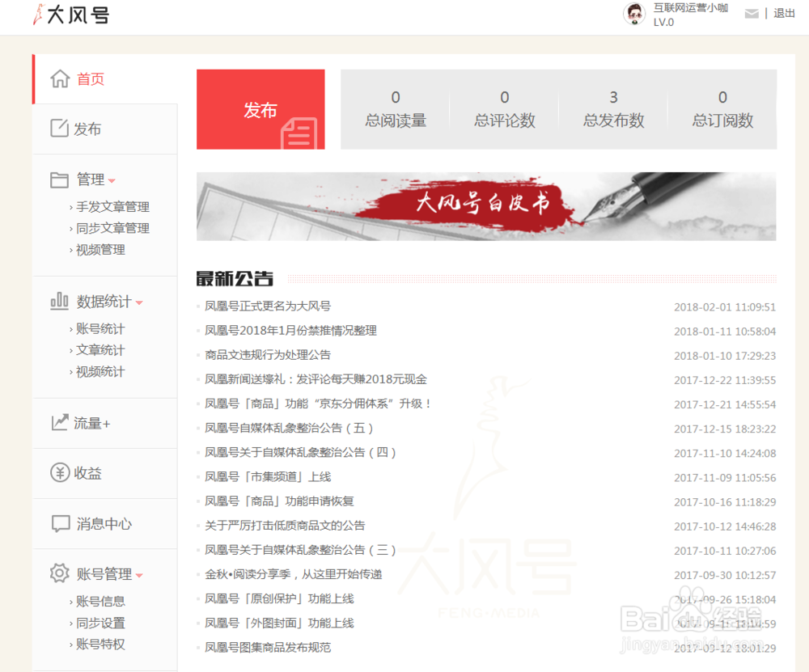Screen dimensions: 809x672
Task: Click the 流量+ trend chart icon
Action: pos(60,422)
